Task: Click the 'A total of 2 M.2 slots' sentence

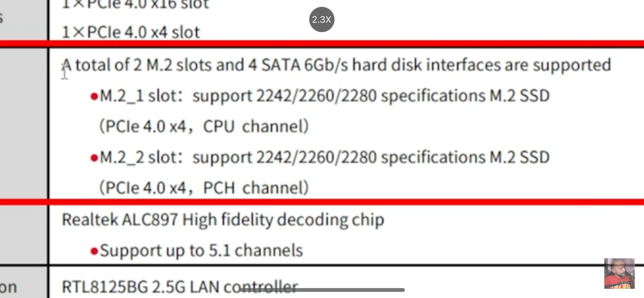Action: pos(336,65)
